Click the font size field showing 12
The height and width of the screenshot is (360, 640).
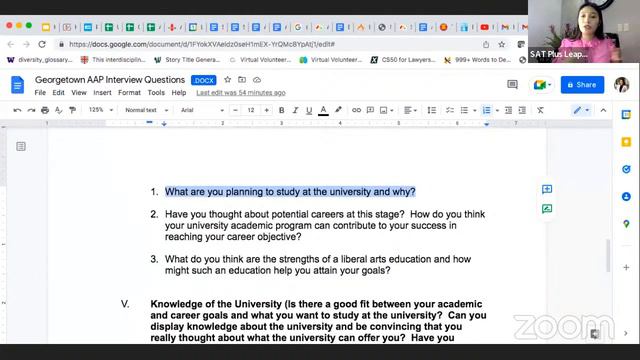[251, 110]
